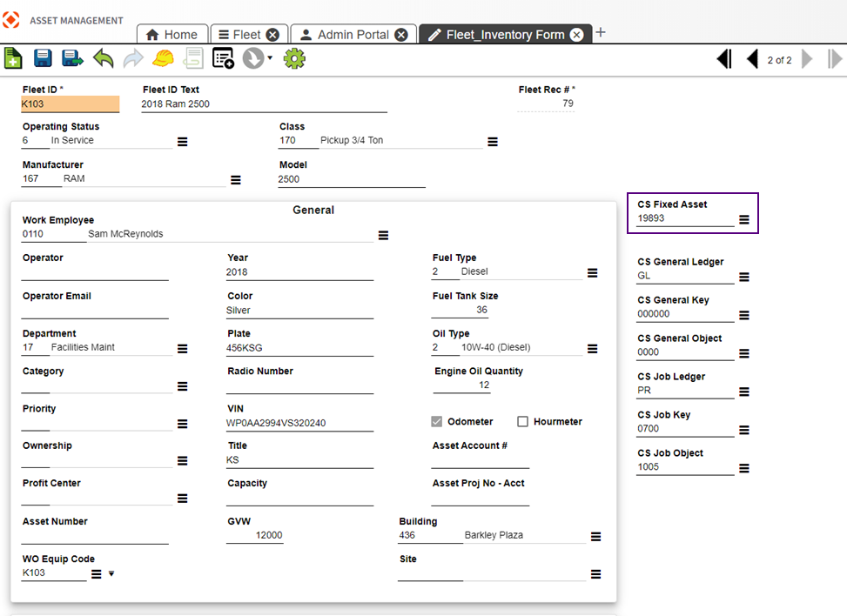The image size is (847, 616).
Task: Click the grayed-out scroll document icon
Action: pyautogui.click(x=193, y=58)
